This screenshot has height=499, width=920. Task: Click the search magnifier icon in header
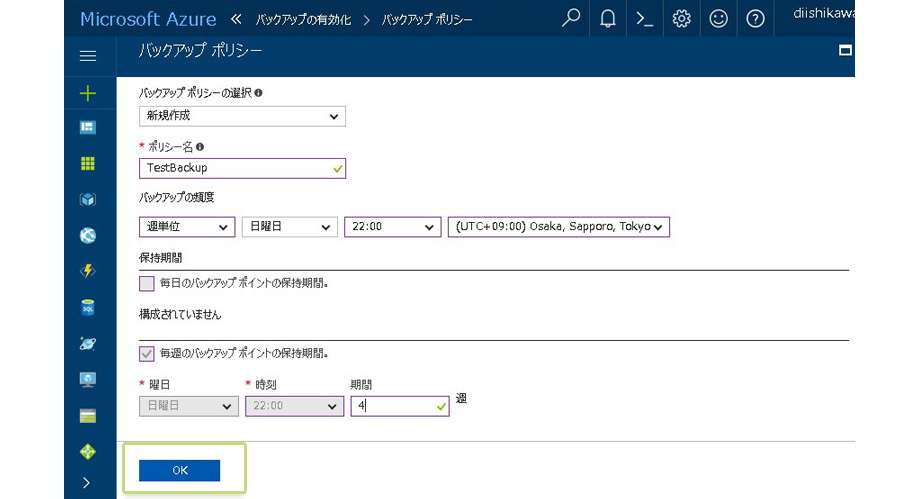coord(571,19)
